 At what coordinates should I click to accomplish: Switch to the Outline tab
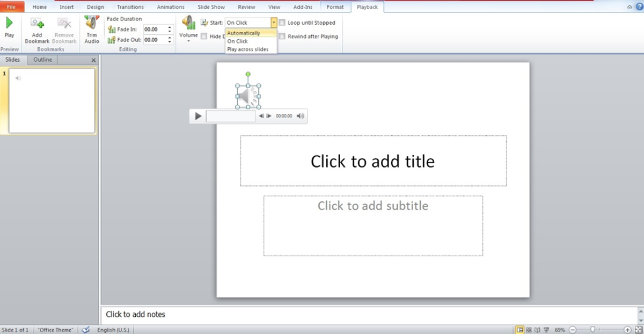click(x=42, y=60)
